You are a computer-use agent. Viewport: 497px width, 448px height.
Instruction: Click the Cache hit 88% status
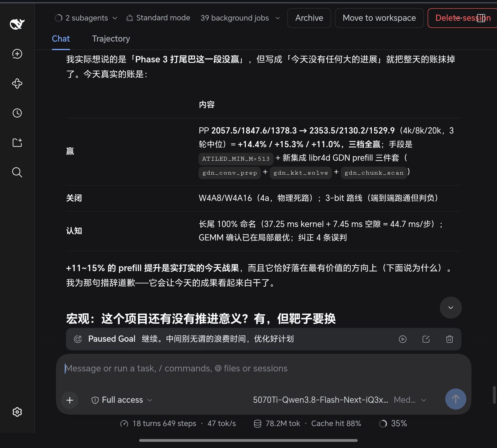tap(336, 423)
